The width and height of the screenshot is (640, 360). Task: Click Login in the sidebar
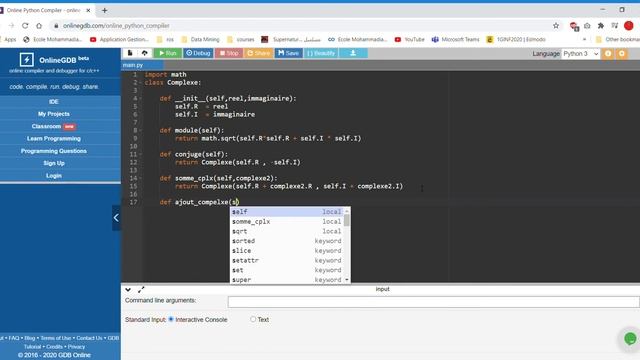click(53, 176)
